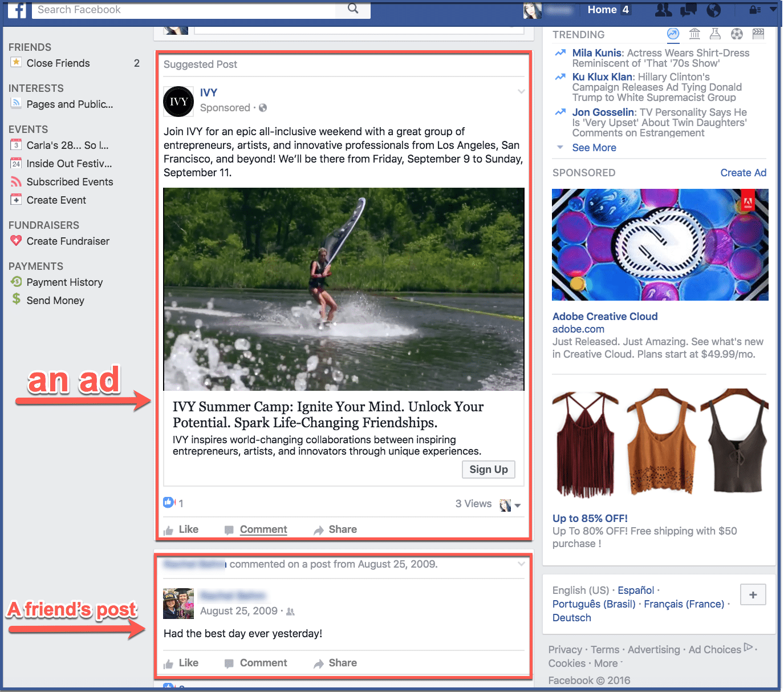This screenshot has width=784, height=692.
Task: Open the post-as identity selector on IVY post
Action: pos(510,505)
